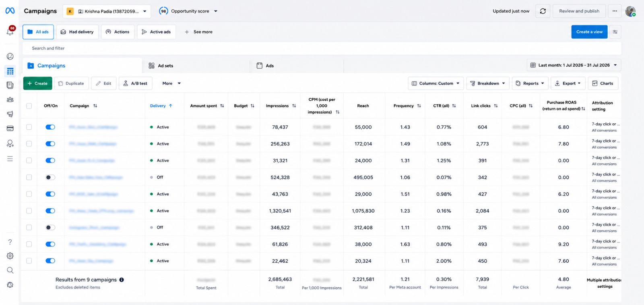Open notifications bell in left sidebar

10,31
